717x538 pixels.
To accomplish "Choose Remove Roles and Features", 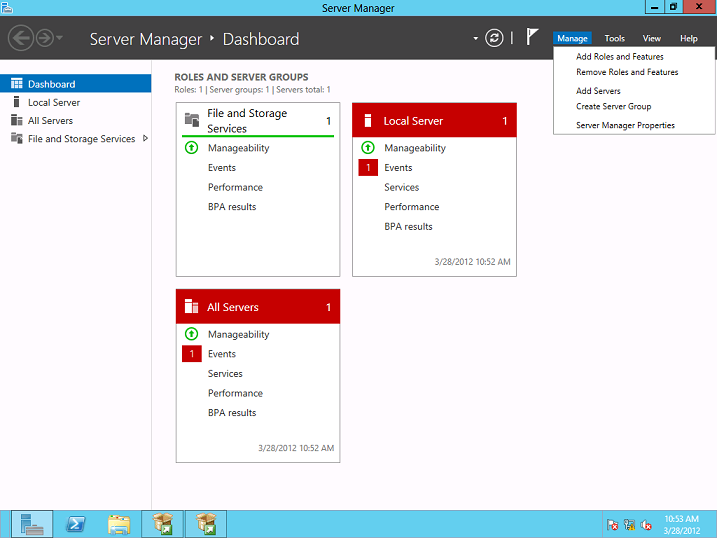I will click(x=627, y=72).
